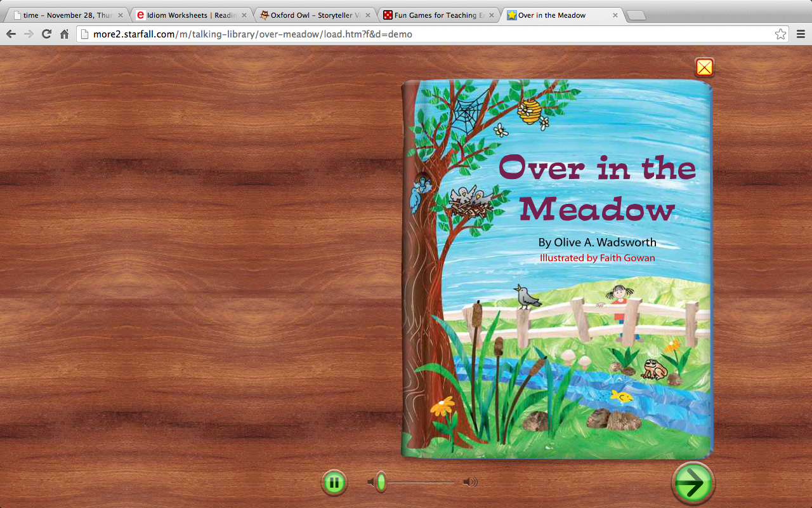The height and width of the screenshot is (508, 812).
Task: Click 'Illustrated by Faith Gowan' text
Action: pos(597,258)
